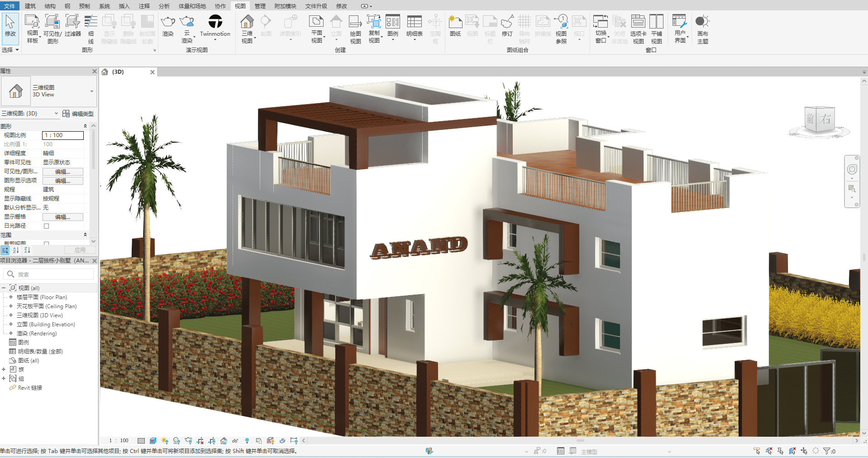Click the Twinmotion icon in the ribbon
This screenshot has height=458, width=868.
tap(215, 22)
